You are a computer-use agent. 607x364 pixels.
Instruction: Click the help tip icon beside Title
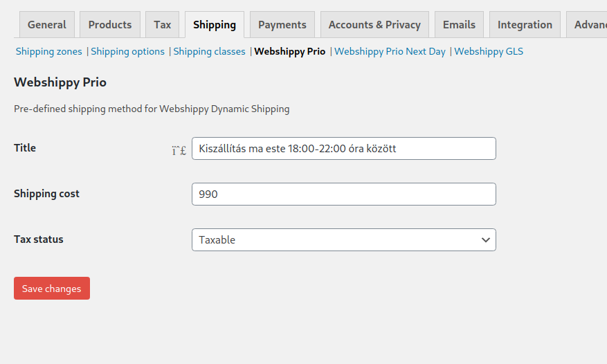point(179,149)
